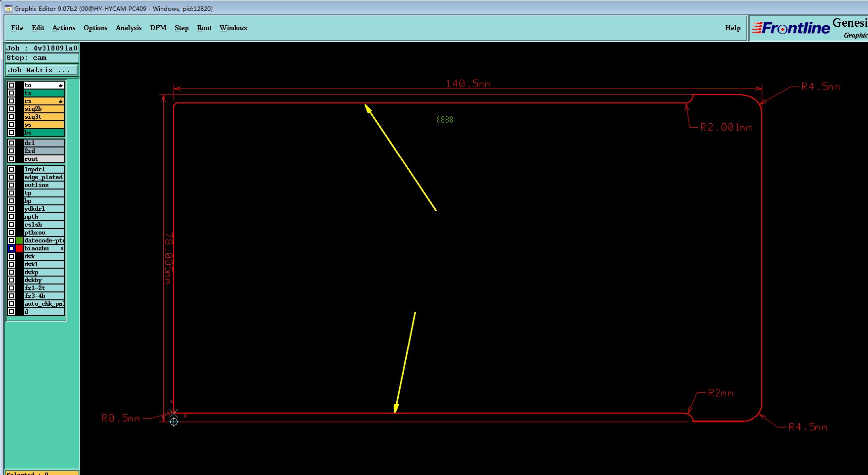Click the upper R4.5mm radius annotation
868x475 pixels.
(821, 87)
